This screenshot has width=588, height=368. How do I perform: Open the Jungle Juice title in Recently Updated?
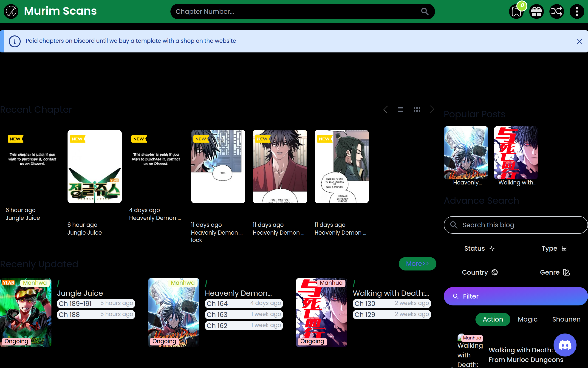point(80,293)
